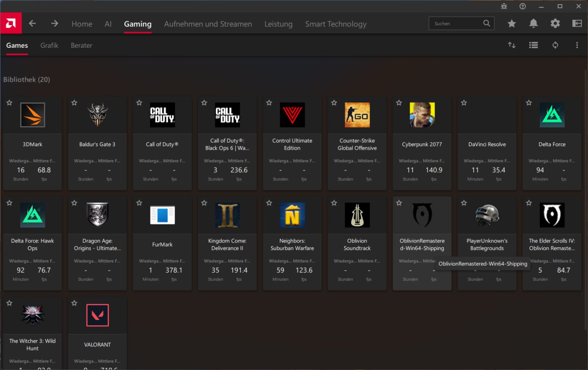Open the 3DMark game icon

click(x=33, y=115)
